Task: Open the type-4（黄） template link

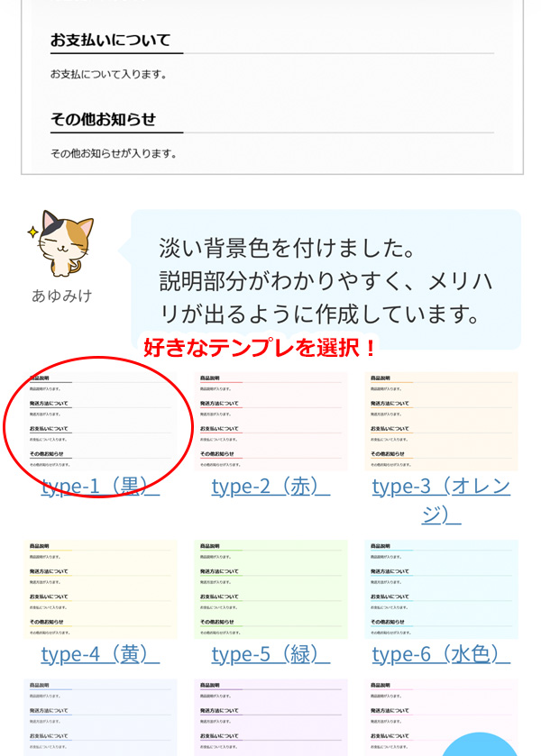Action: tap(100, 654)
